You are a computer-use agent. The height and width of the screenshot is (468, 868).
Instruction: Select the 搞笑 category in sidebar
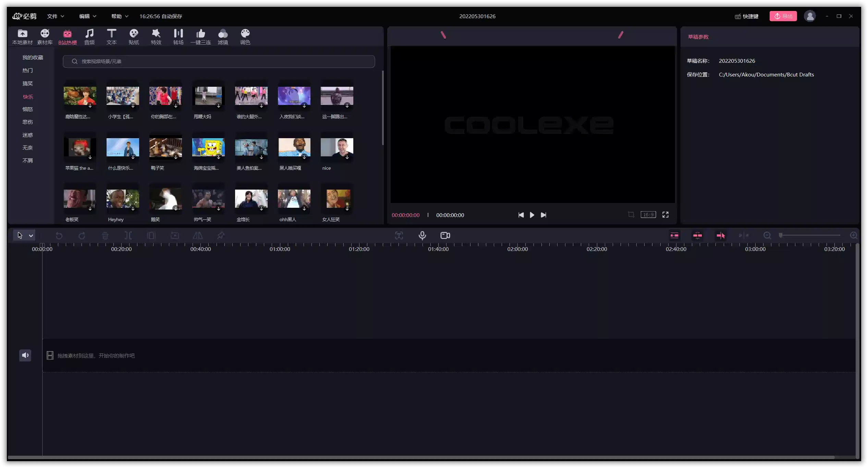27,83
